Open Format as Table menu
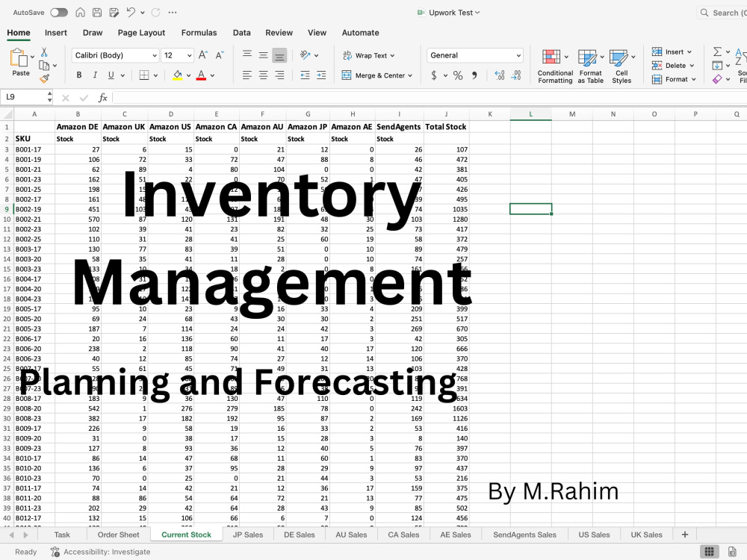 pyautogui.click(x=591, y=66)
